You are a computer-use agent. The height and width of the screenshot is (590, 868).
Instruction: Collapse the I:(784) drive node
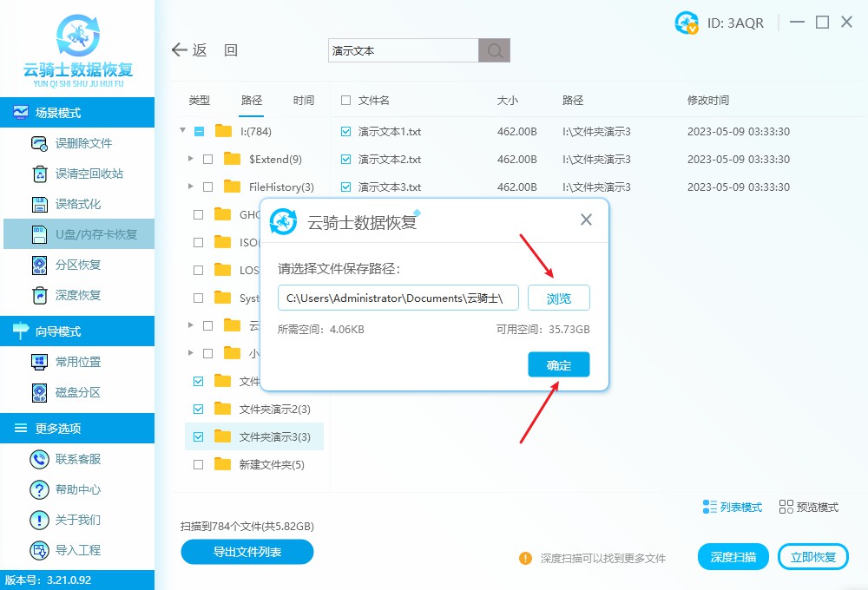[x=181, y=131]
